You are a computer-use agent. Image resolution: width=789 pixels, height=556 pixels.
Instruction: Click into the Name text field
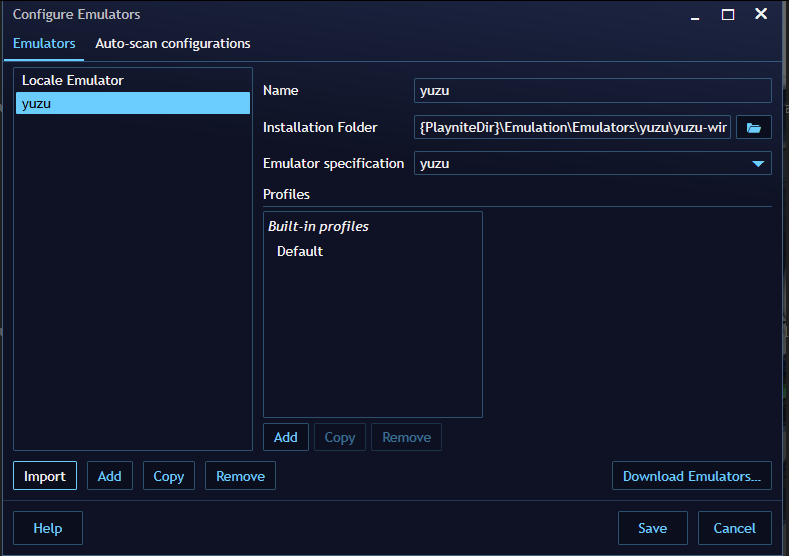[x=592, y=91]
